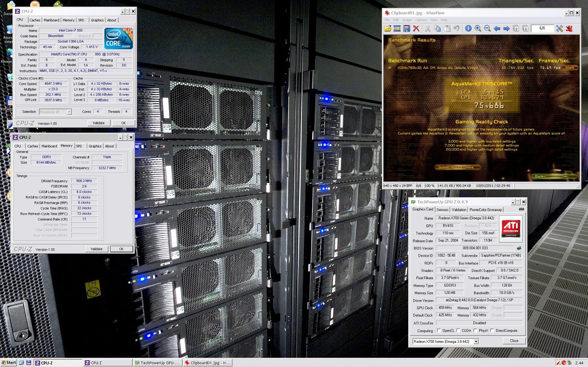The image size is (588, 367).
Task: Click Intel Core i7 logo in CPU-Z
Action: 118,39
